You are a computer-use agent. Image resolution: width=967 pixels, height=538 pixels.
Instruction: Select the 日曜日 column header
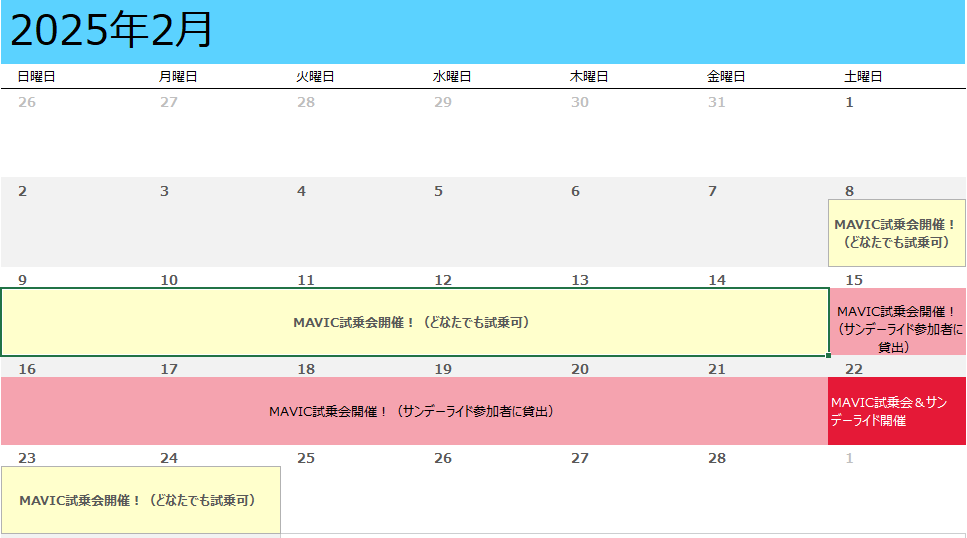37,76
